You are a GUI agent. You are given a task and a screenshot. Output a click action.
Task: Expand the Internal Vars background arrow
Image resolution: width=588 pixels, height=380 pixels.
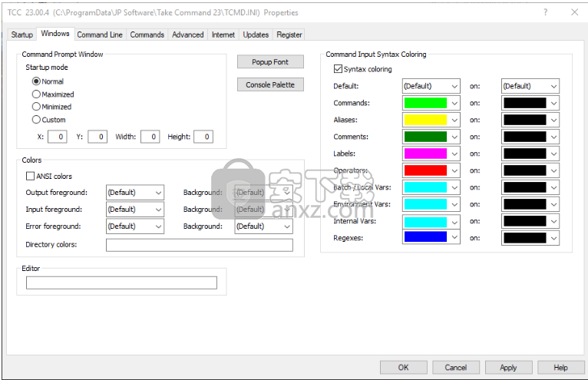click(x=554, y=221)
